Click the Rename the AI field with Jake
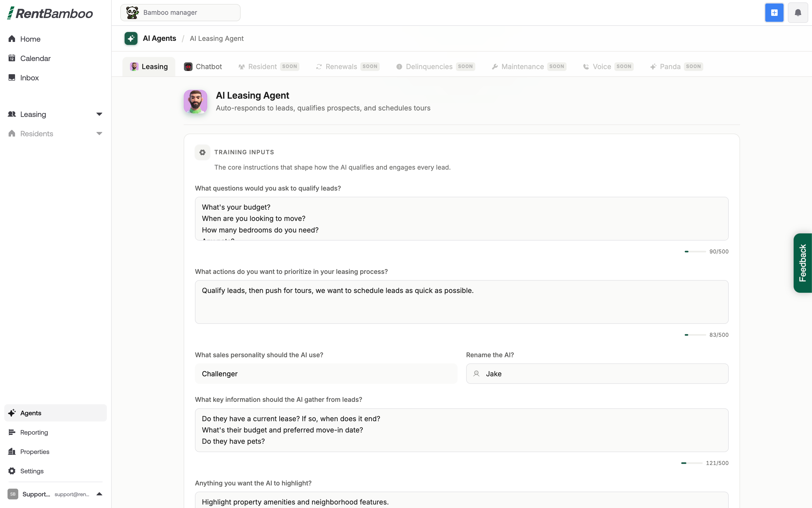 click(597, 374)
